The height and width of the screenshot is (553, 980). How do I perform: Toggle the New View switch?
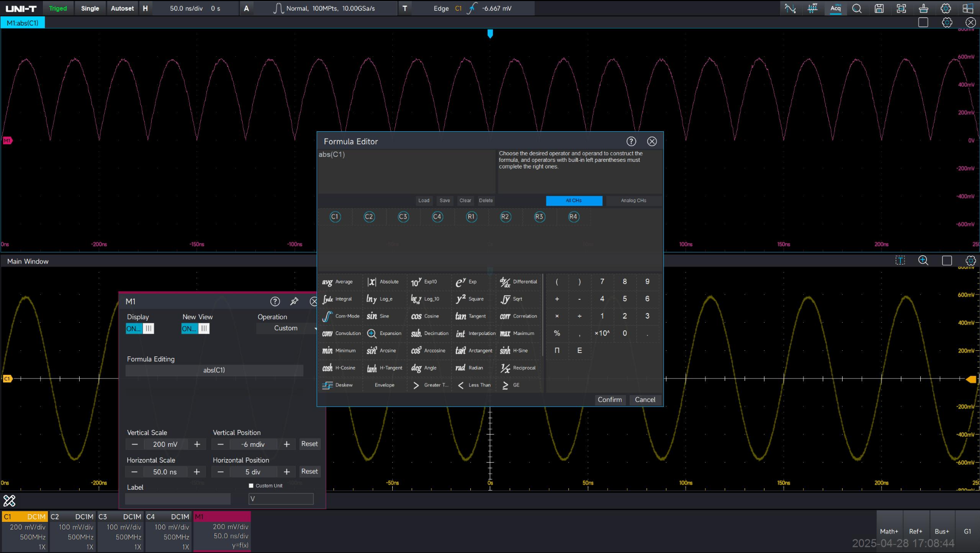[x=195, y=328]
